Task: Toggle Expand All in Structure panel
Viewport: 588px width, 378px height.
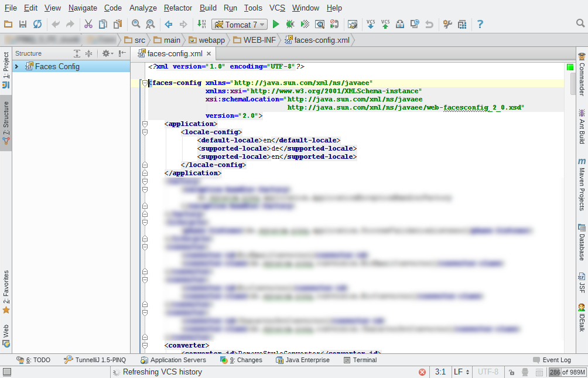Action: point(77,54)
